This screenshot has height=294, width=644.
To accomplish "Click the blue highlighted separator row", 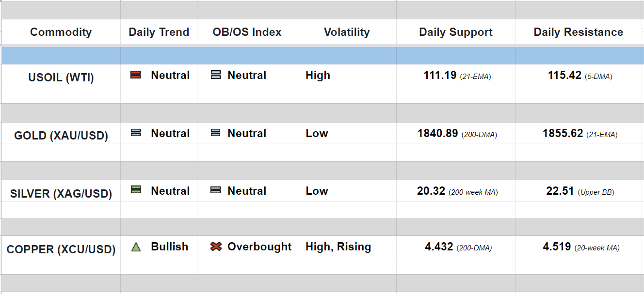I will (322, 56).
